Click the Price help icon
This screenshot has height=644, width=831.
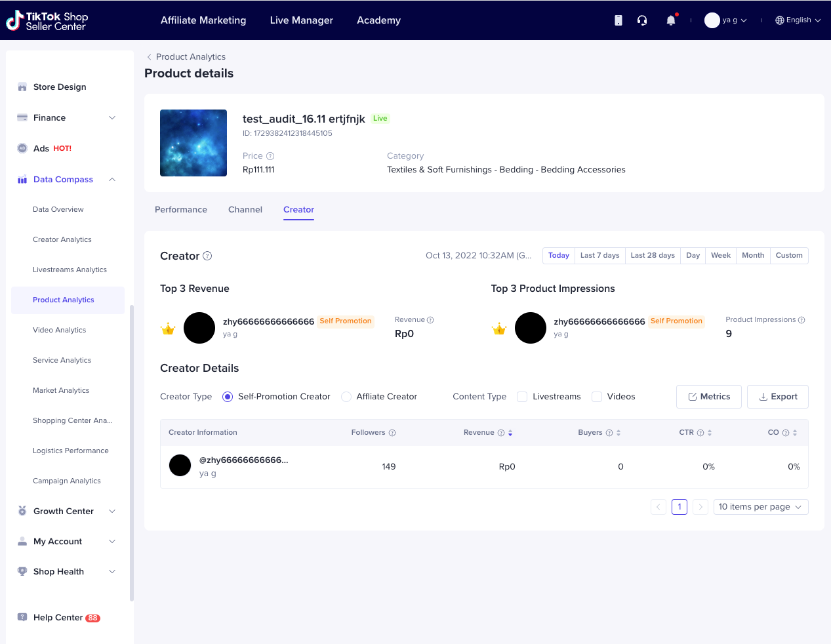pyautogui.click(x=270, y=156)
